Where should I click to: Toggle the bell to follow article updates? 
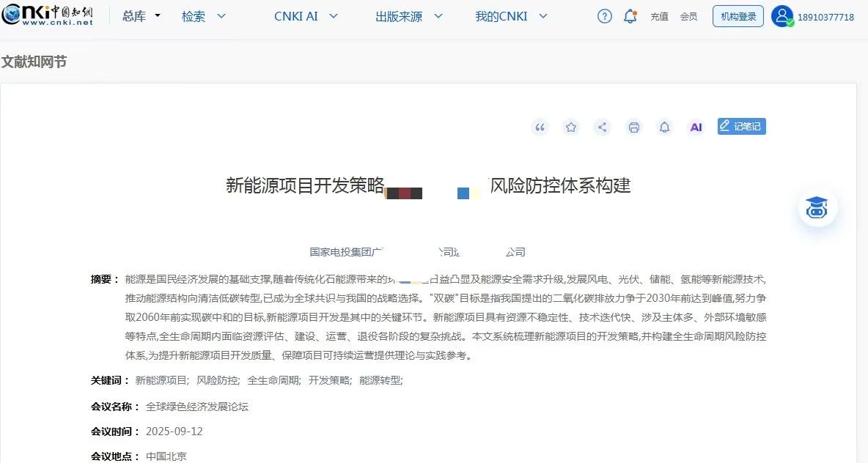tap(664, 127)
